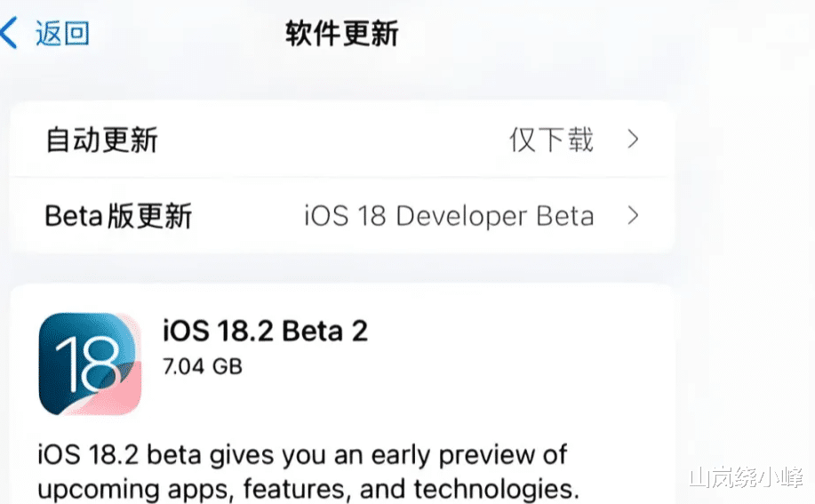
Task: Tap the 7.04 GB size label
Action: coord(203,365)
